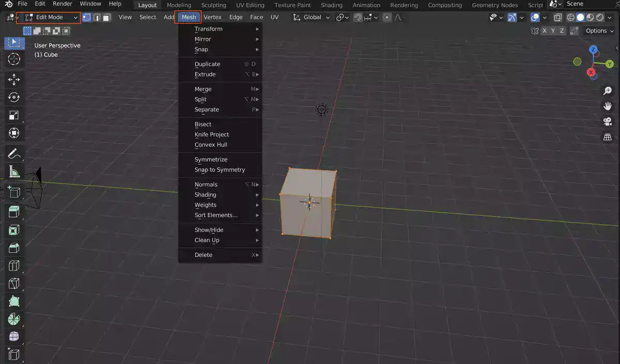This screenshot has width=620, height=364.
Task: Open the Edit Mode dropdown
Action: pyautogui.click(x=52, y=17)
